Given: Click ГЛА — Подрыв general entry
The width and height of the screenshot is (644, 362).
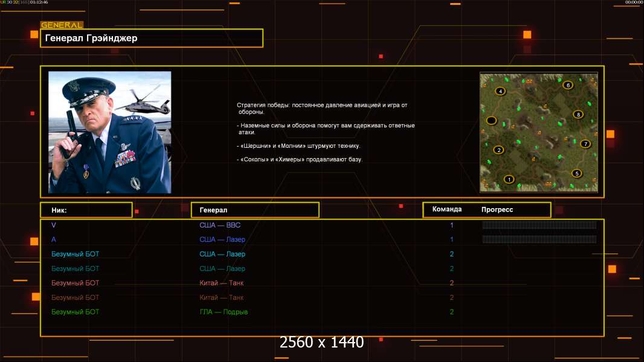Looking at the screenshot, I should point(224,312).
